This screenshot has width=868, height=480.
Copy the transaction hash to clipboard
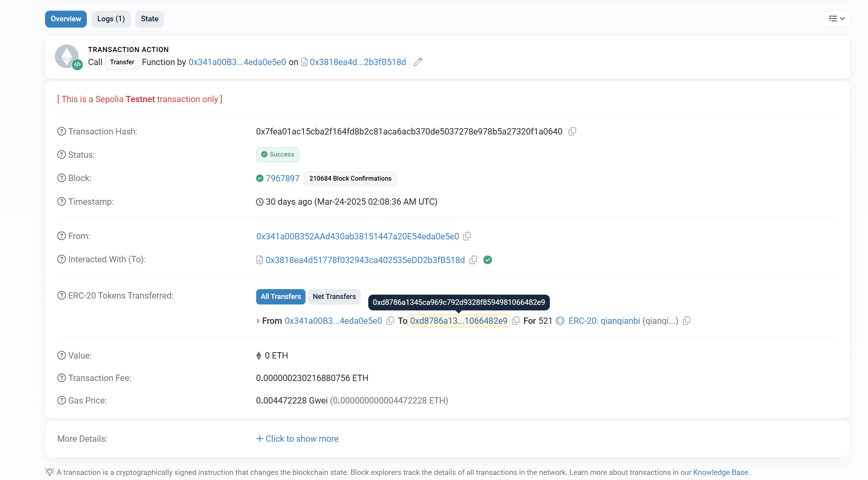(572, 131)
